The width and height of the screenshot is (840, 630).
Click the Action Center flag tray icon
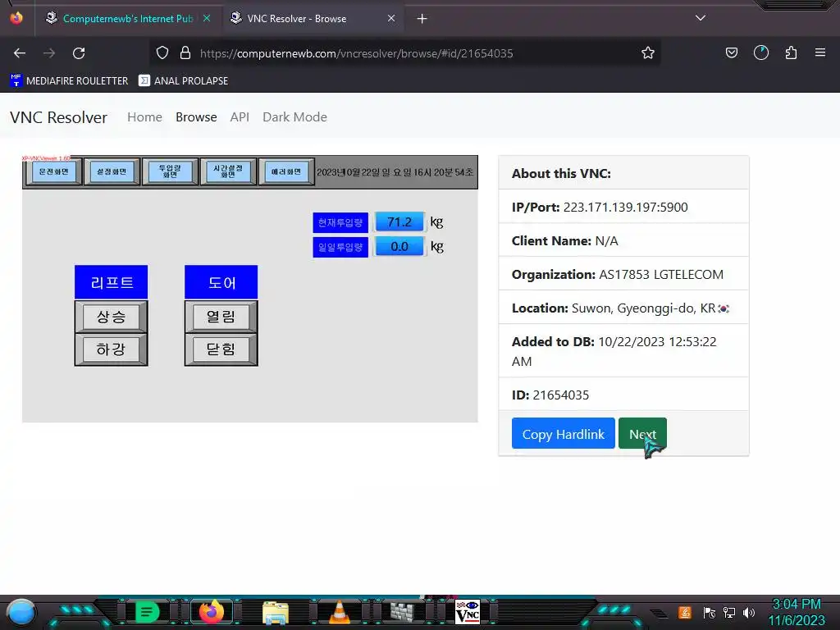[710, 612]
